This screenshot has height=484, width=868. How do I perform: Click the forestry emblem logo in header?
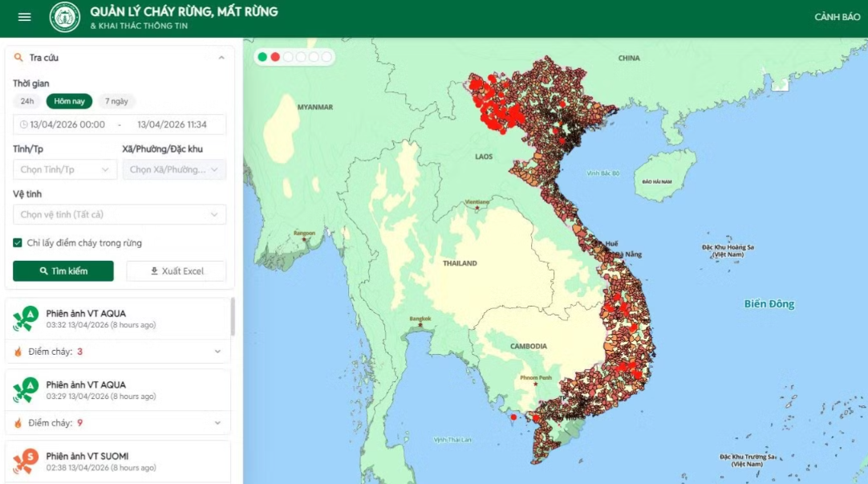[x=65, y=17]
